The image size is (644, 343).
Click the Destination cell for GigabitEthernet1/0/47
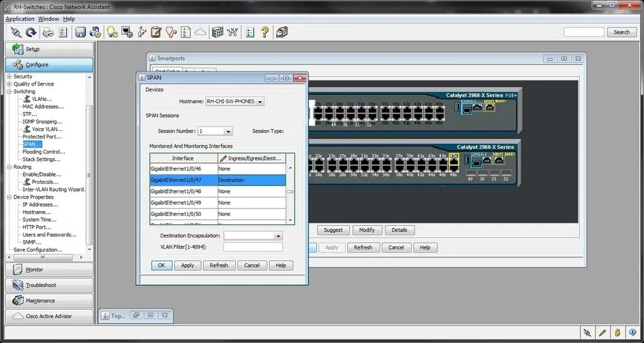[x=252, y=180]
